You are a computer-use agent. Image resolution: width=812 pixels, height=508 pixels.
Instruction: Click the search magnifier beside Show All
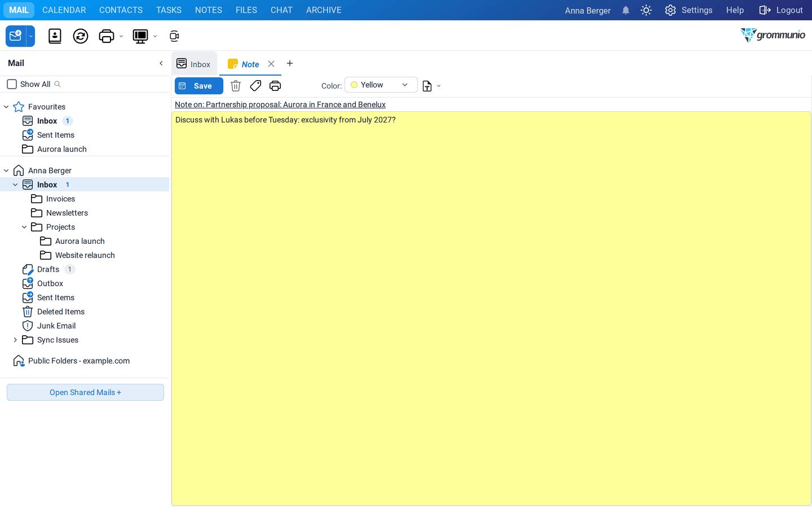click(x=58, y=84)
